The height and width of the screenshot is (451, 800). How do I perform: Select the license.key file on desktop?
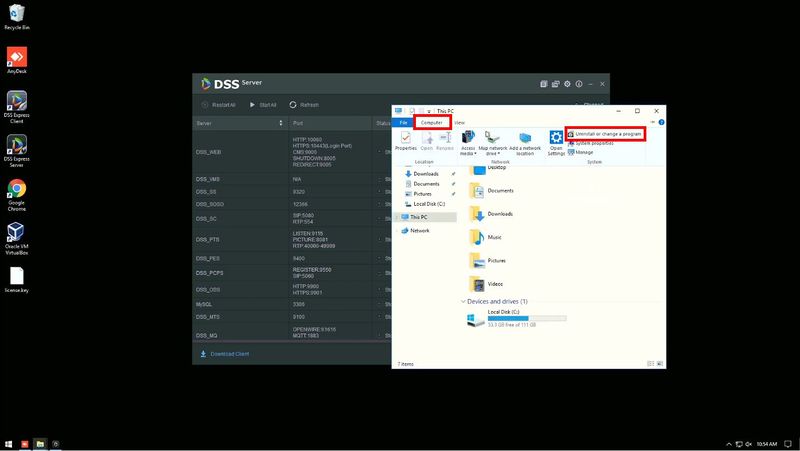pos(17,280)
